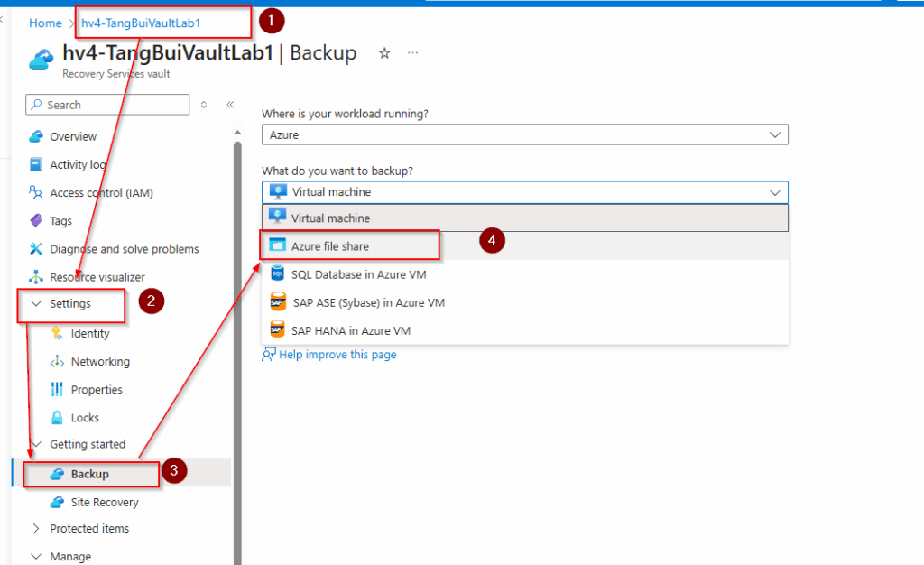Open Access control (IAM) page
The image size is (924, 565).
point(101,192)
